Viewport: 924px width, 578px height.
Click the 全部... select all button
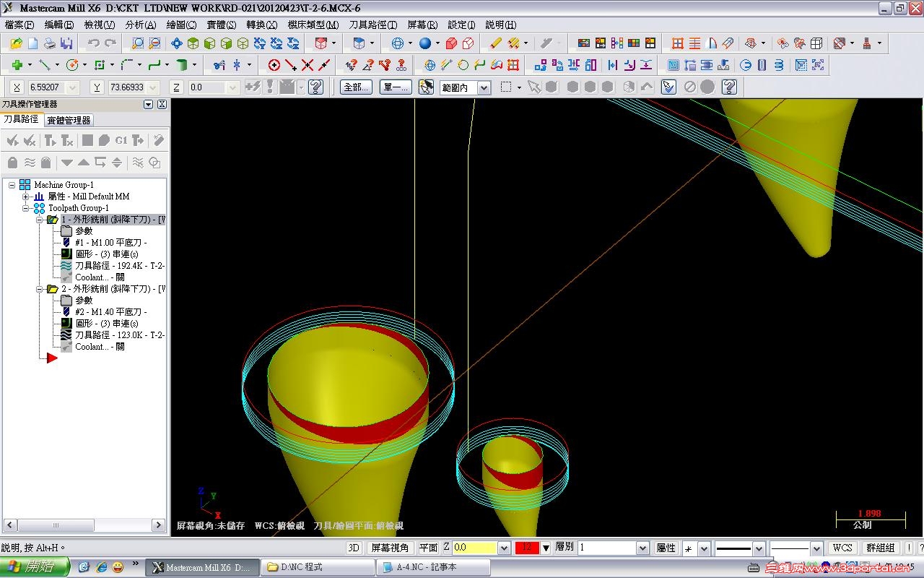point(356,87)
